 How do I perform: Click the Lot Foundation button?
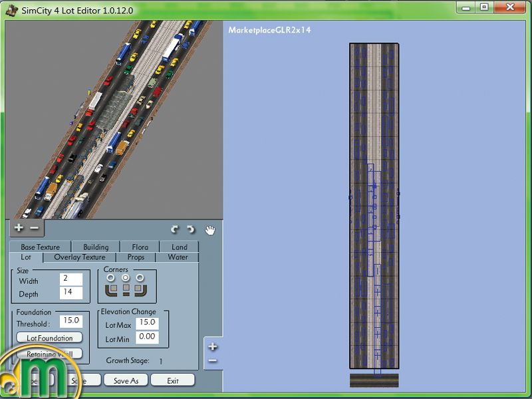[49, 338]
